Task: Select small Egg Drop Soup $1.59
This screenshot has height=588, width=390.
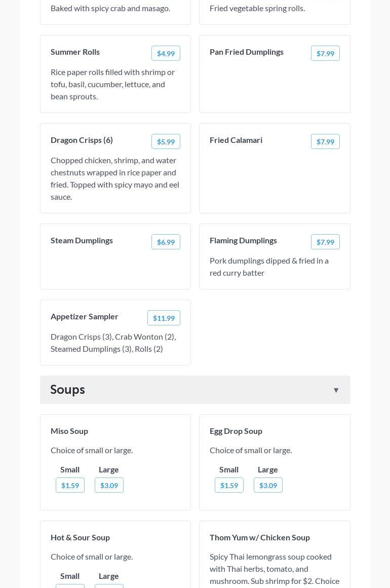Action: point(229,485)
